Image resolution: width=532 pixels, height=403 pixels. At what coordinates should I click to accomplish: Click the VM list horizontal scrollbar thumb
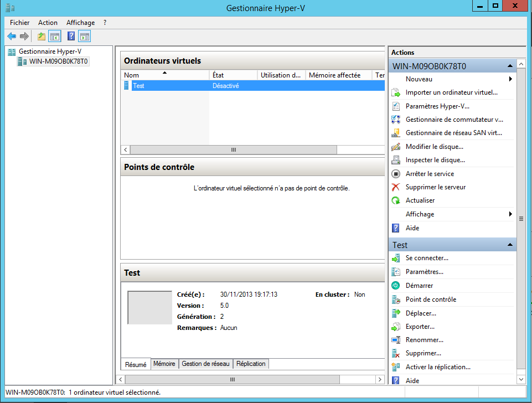[x=234, y=149]
